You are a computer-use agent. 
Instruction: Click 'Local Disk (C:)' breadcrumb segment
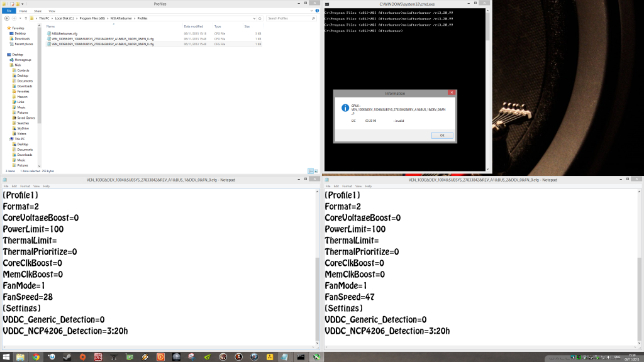(x=65, y=18)
